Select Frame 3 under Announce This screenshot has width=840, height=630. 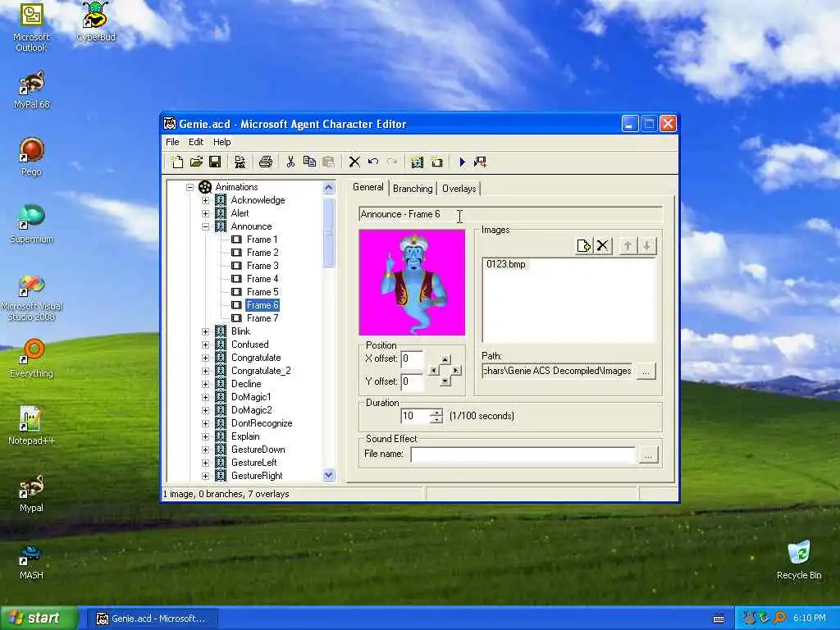coord(262,266)
